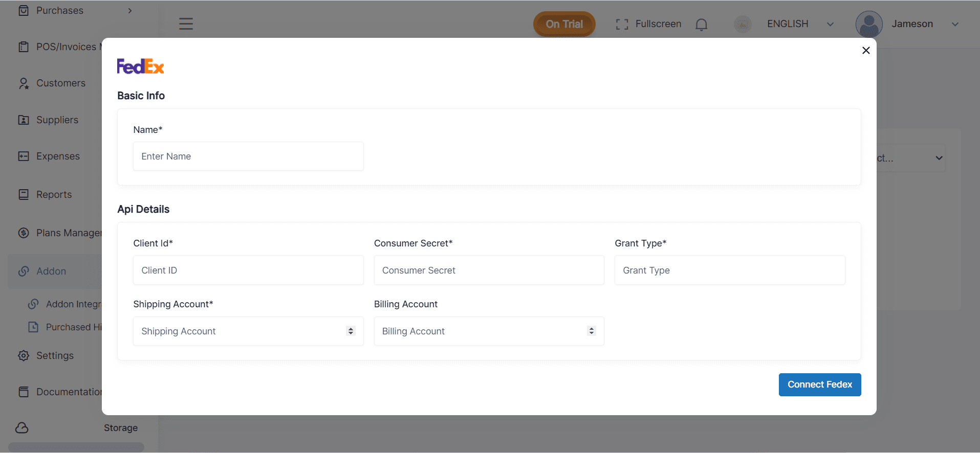Open the hamburger menu icon
This screenshot has width=980, height=453.
coord(186,24)
